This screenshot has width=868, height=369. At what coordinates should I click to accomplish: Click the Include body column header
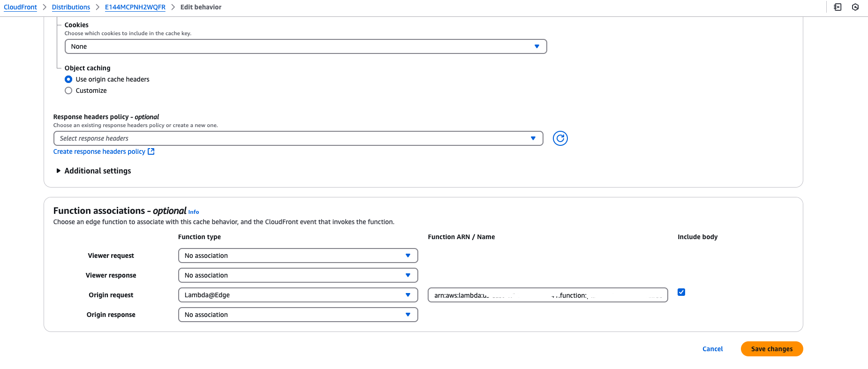(x=697, y=237)
